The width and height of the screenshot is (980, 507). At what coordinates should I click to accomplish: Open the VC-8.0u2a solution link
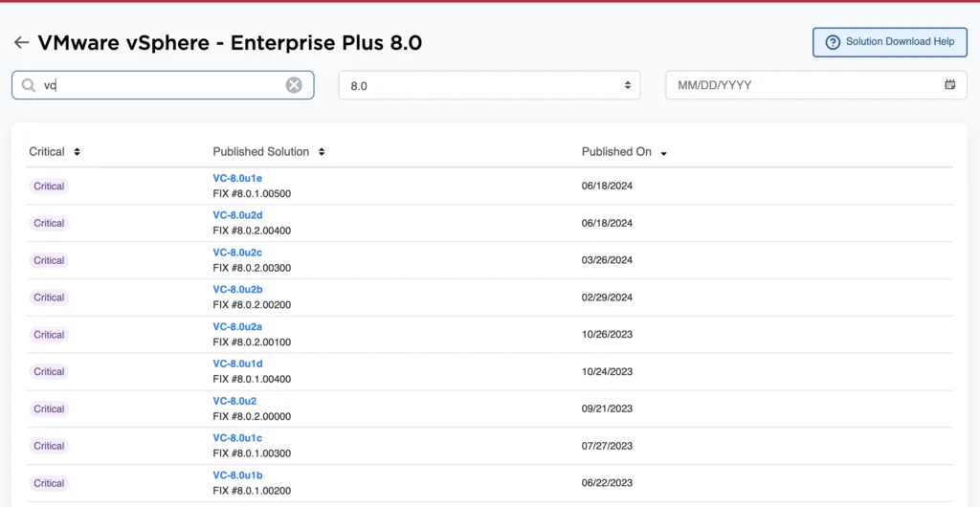pyautogui.click(x=237, y=326)
